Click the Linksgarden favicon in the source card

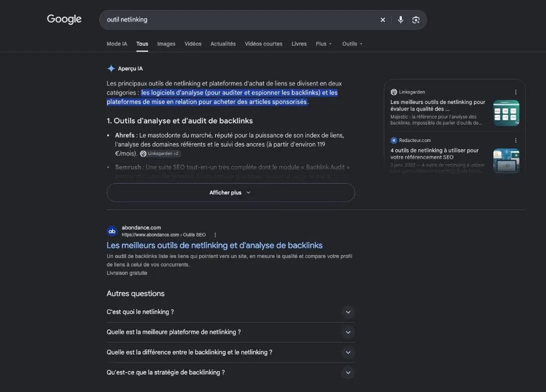coord(394,92)
